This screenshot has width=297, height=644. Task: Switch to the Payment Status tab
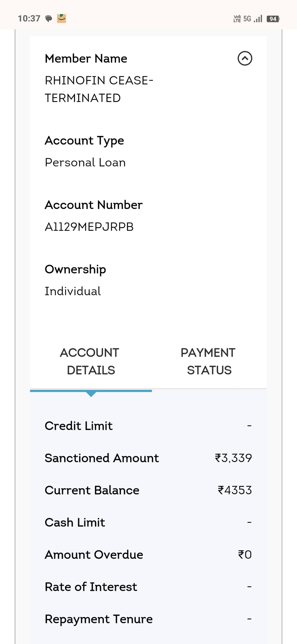(x=209, y=361)
